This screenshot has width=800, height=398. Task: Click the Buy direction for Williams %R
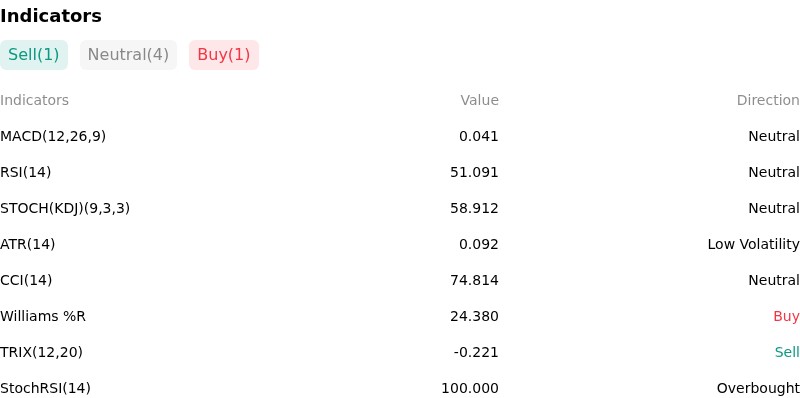point(786,316)
